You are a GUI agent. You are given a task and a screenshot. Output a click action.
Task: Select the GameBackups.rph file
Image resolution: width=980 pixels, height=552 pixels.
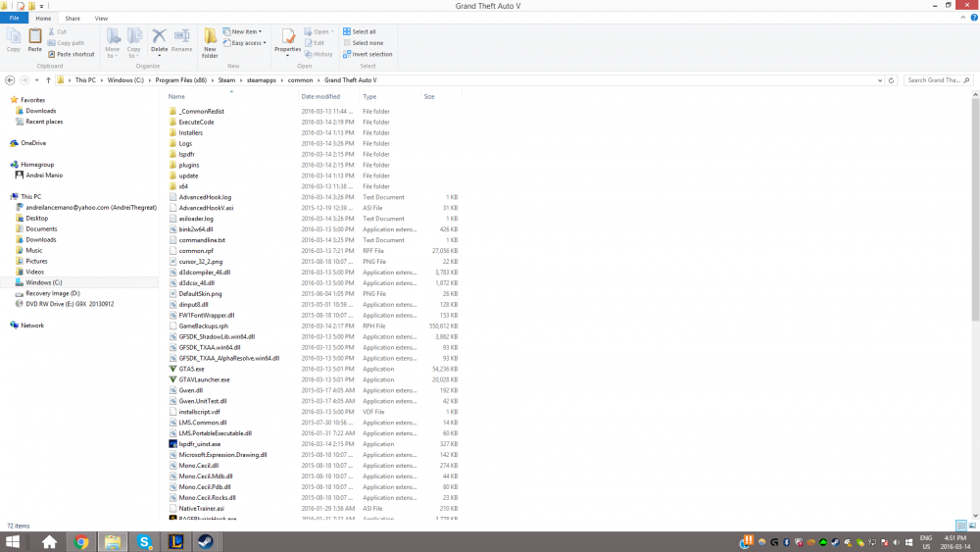203,326
